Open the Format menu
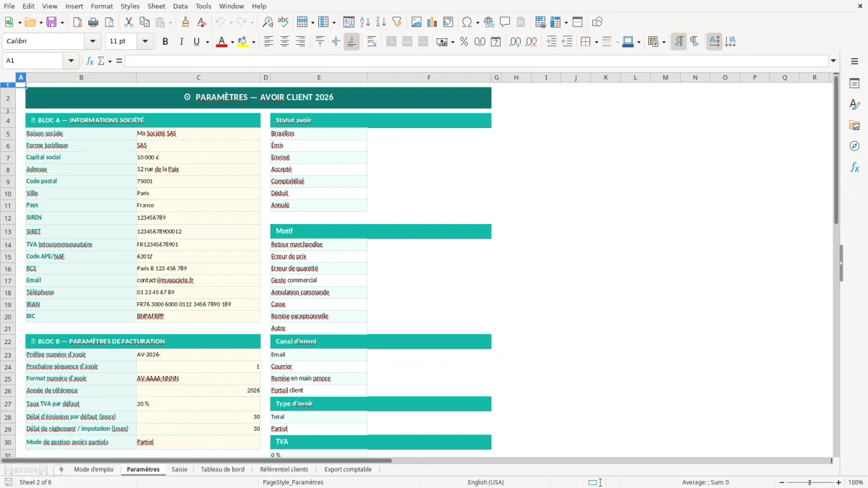Image resolution: width=868 pixels, height=488 pixels. tap(101, 6)
